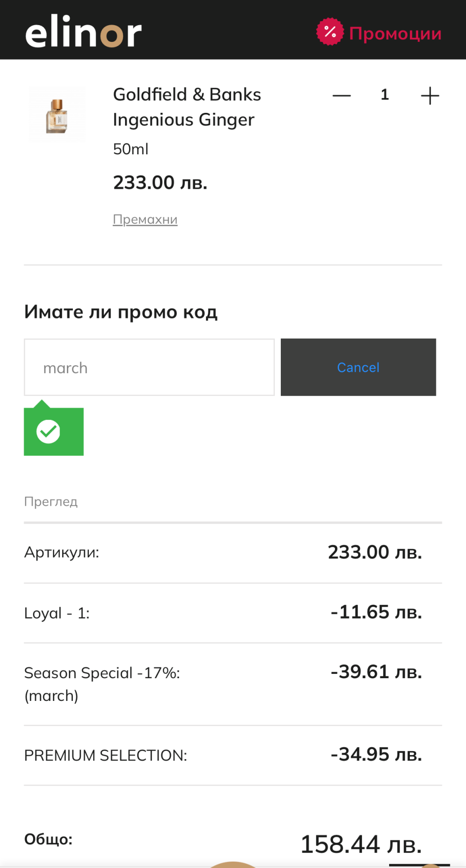Focus the promo code input field

[149, 367]
